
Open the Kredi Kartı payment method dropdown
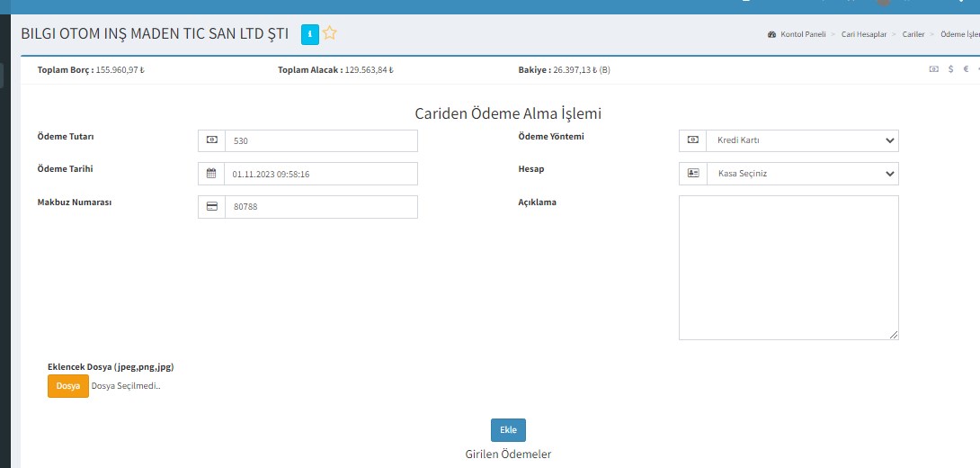point(802,140)
